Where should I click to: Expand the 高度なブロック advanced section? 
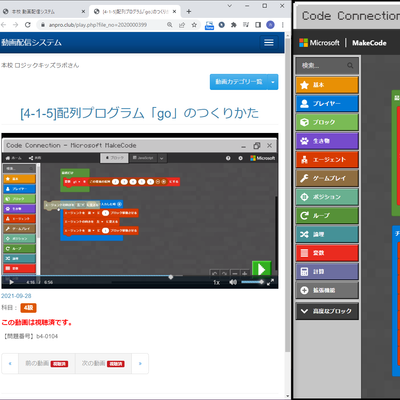[327, 311]
